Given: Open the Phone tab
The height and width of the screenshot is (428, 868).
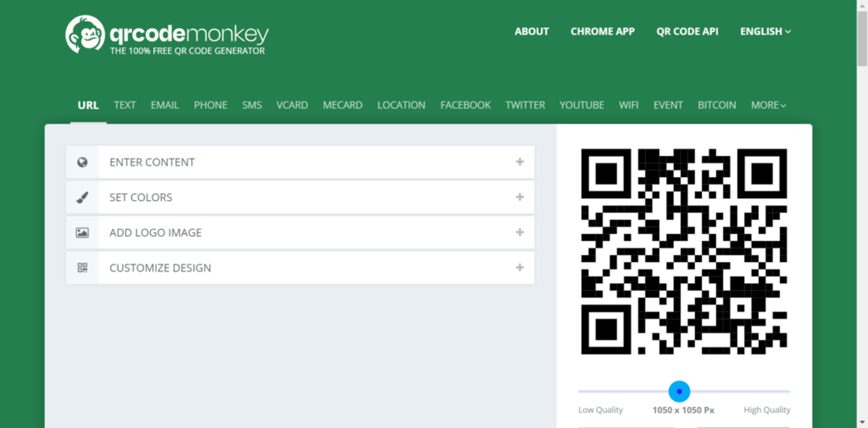Looking at the screenshot, I should click(x=211, y=105).
